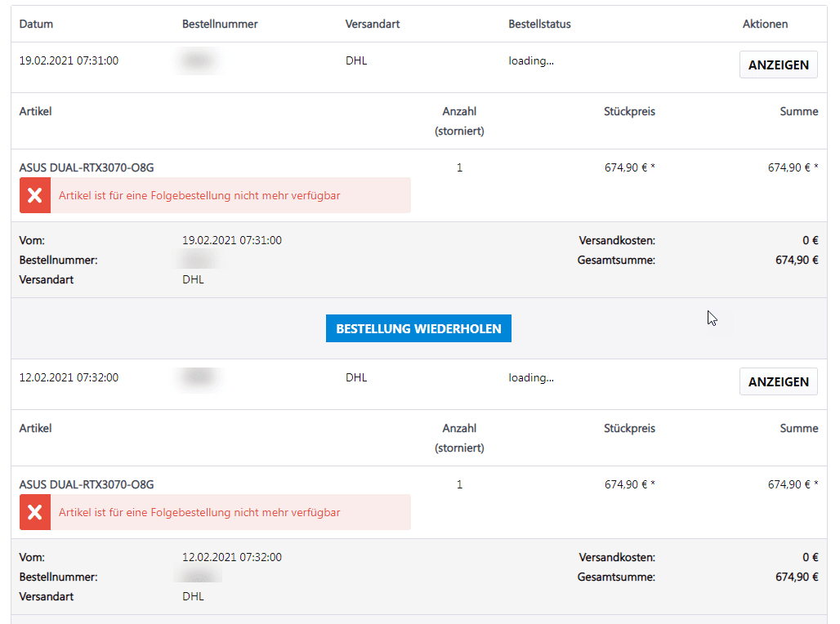Image resolution: width=840 pixels, height=624 pixels.
Task: Click the loading status of the 12.02.2021 order
Action: coord(531,377)
